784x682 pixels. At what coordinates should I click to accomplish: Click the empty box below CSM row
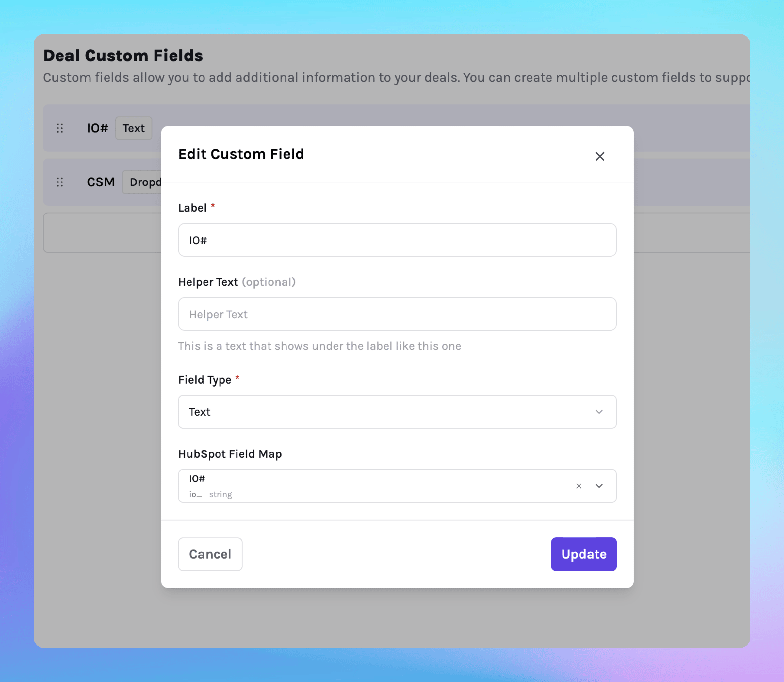pos(102,233)
